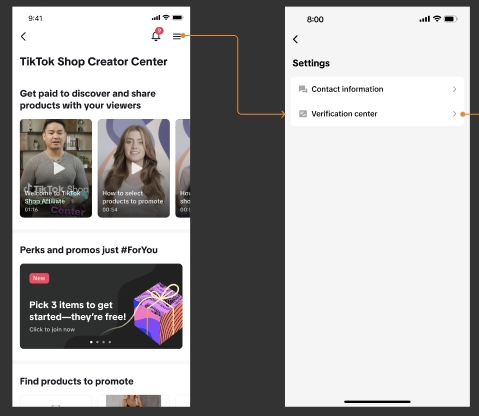
Task: Click the Contact information chat icon
Action: (x=303, y=89)
